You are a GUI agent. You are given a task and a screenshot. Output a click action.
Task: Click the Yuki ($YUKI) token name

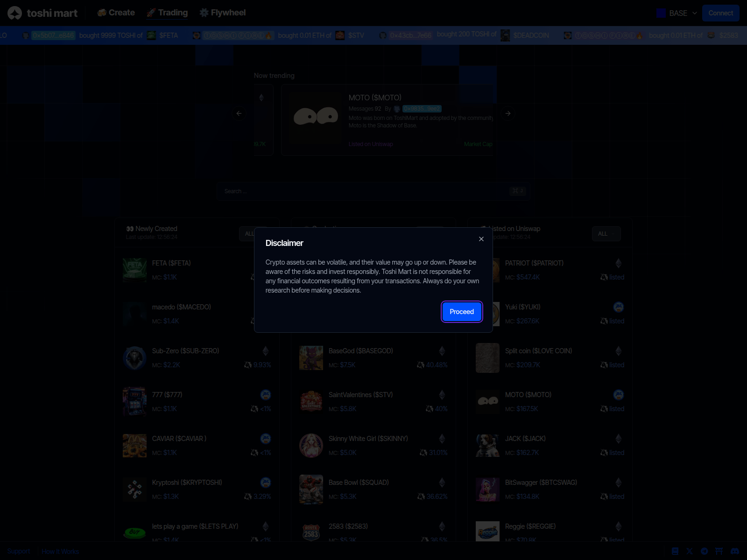click(522, 307)
